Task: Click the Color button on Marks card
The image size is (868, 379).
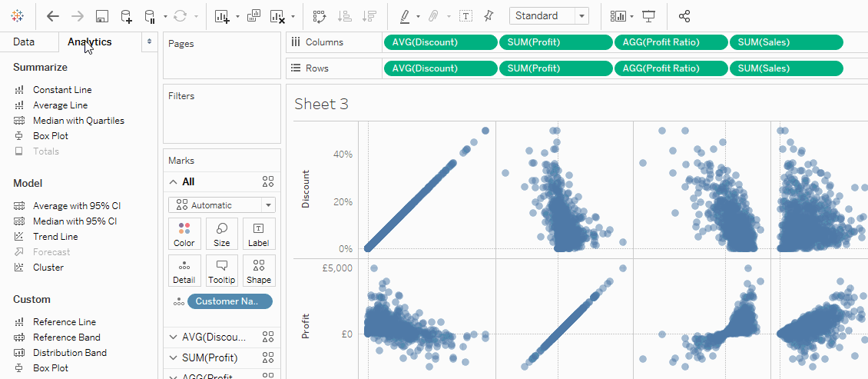Action: coord(184,234)
